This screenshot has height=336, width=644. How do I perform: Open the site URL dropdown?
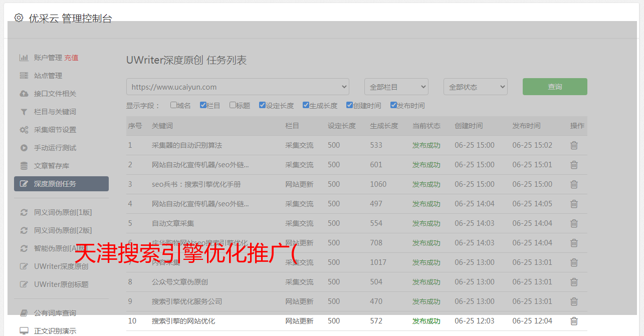238,87
